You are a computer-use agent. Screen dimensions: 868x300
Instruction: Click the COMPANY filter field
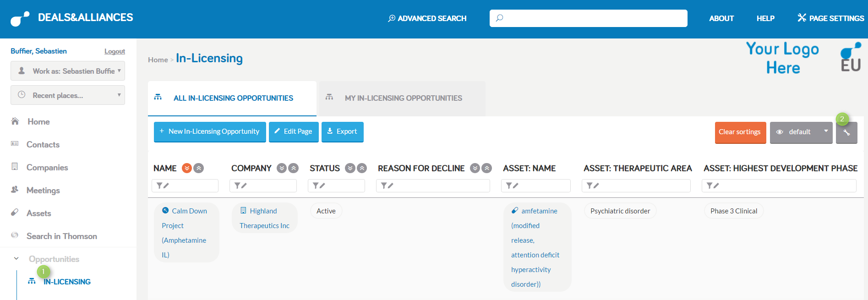click(x=263, y=185)
